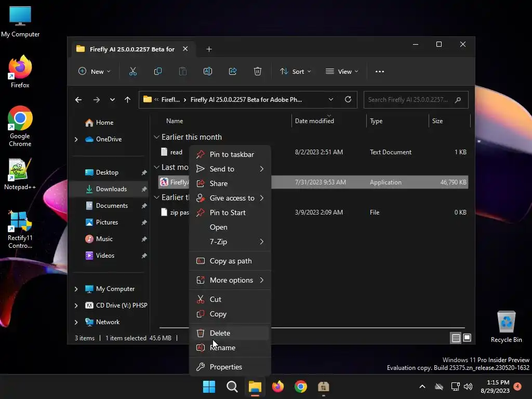Close the Firefly AI folder tab
This screenshot has width=532, height=399.
coord(185,49)
